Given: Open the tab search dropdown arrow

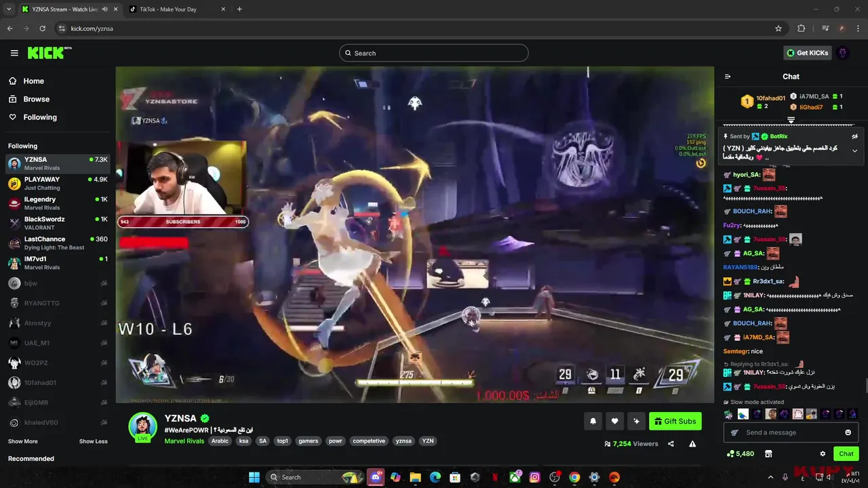Looking at the screenshot, I should tap(8, 9).
